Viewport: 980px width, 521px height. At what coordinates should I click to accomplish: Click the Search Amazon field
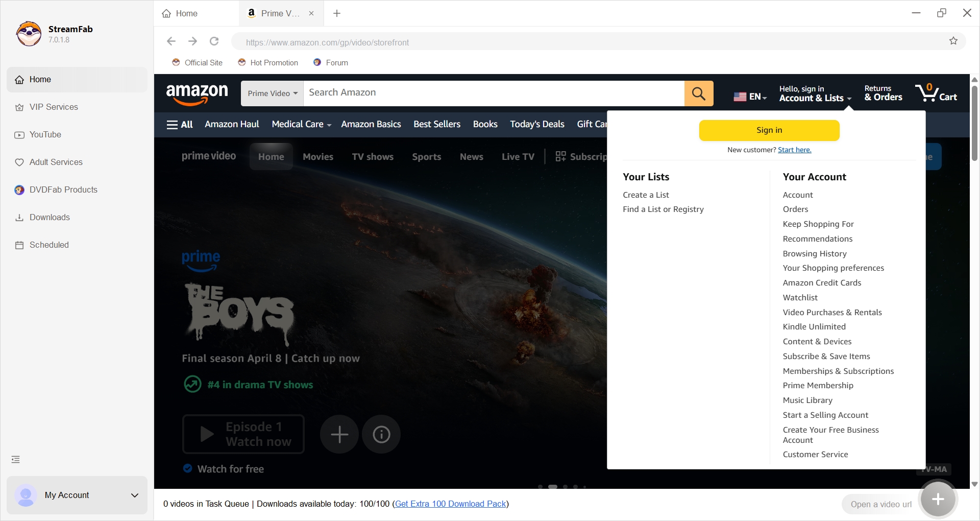(494, 93)
